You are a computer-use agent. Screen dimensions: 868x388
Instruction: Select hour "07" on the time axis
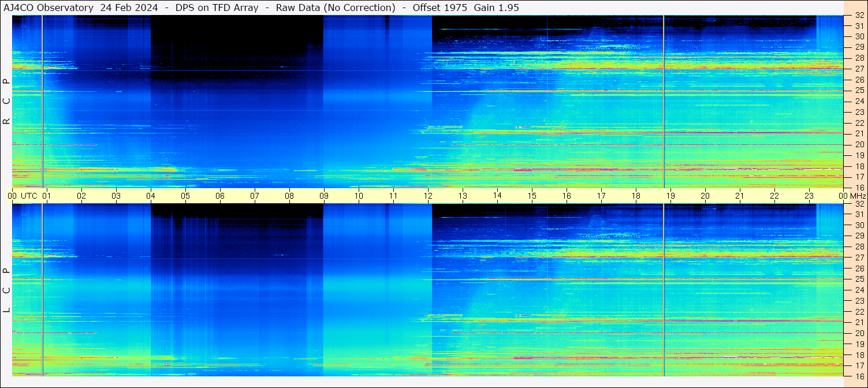(x=255, y=196)
